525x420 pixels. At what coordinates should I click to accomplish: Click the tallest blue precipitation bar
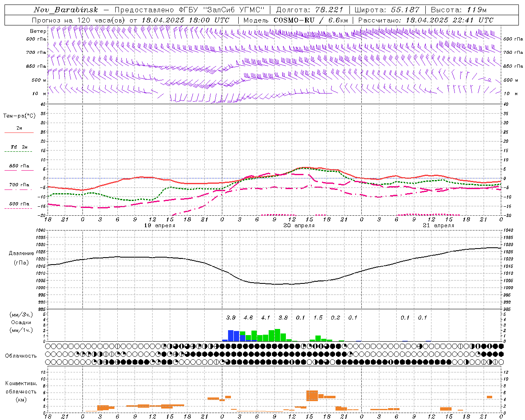pyautogui.click(x=231, y=336)
